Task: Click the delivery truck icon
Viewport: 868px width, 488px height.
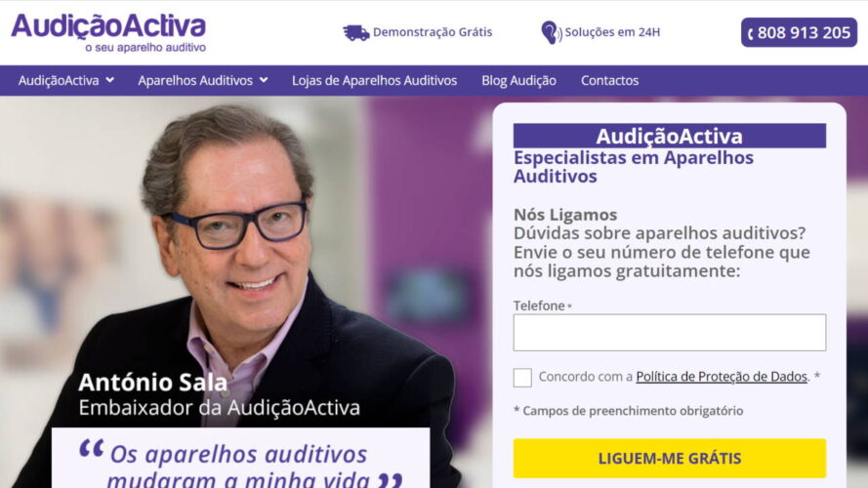Action: coord(356,32)
